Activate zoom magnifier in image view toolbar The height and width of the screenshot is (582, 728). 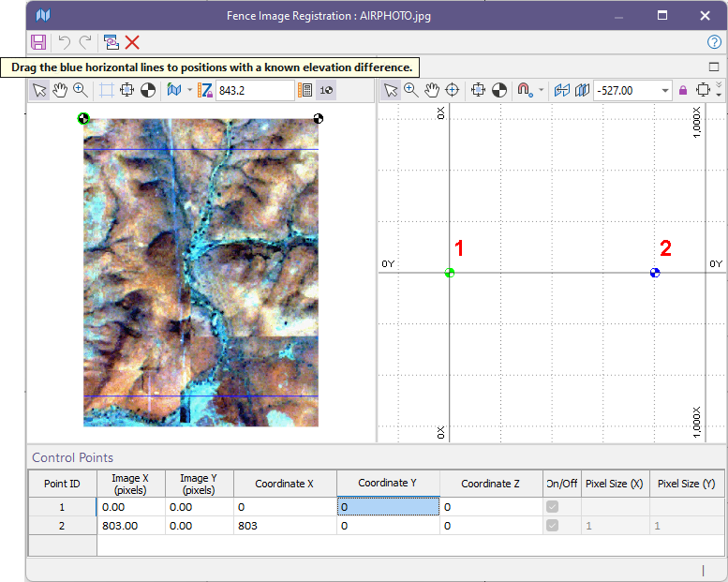coord(81,90)
